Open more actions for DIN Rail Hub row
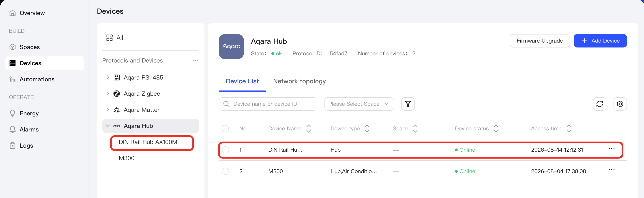This screenshot has height=198, width=644. 612,148
